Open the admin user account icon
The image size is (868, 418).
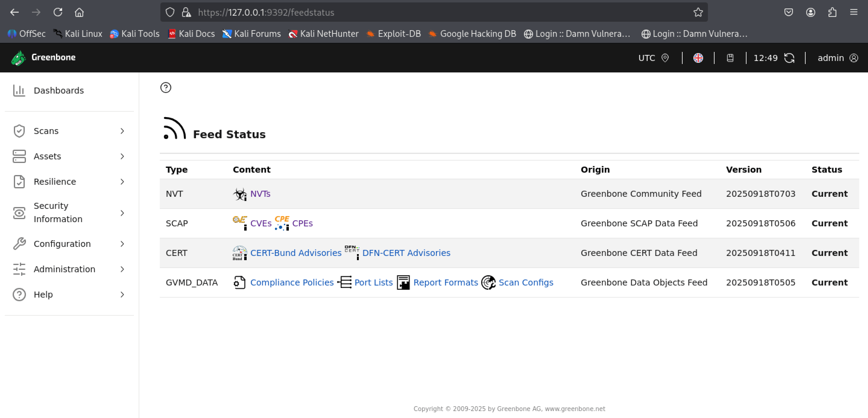click(x=854, y=58)
